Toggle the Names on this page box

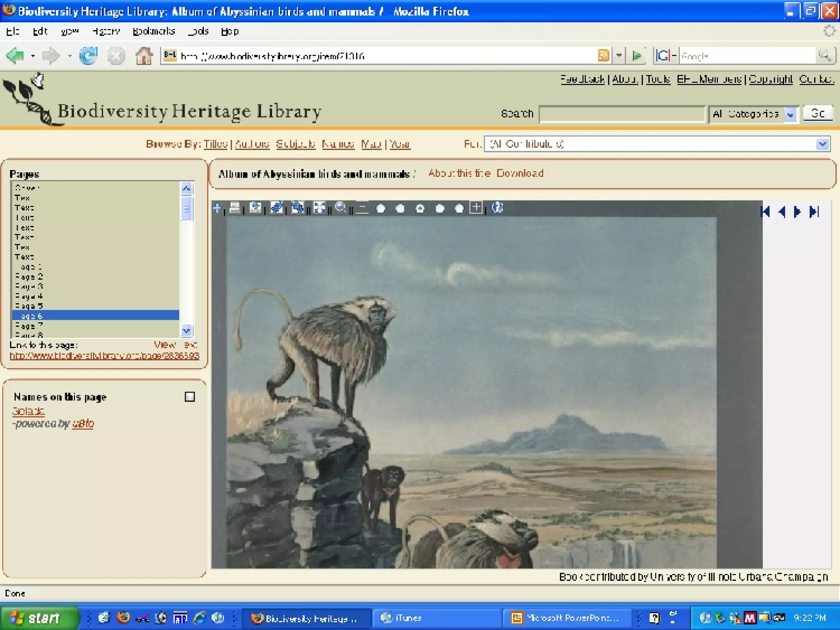pos(189,397)
